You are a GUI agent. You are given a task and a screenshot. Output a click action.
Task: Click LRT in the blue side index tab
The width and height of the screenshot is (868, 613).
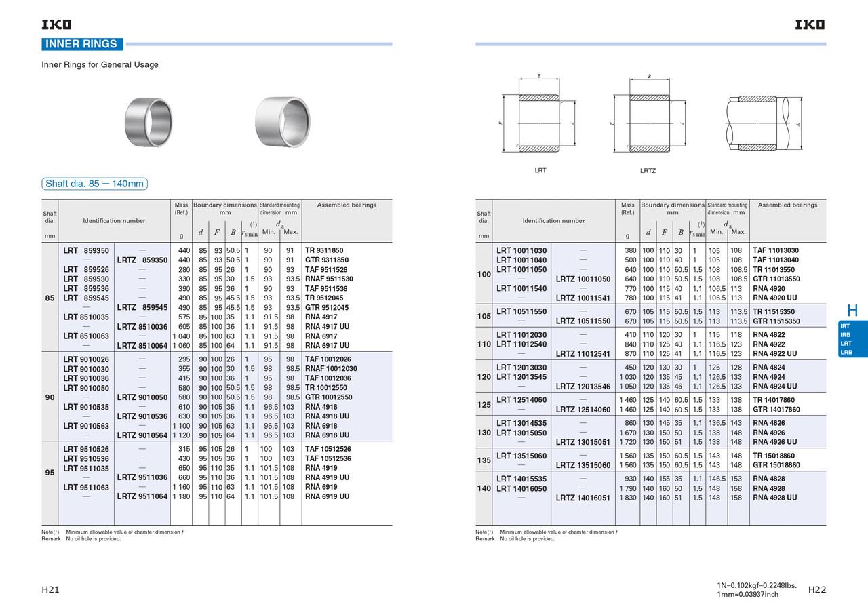(x=845, y=344)
